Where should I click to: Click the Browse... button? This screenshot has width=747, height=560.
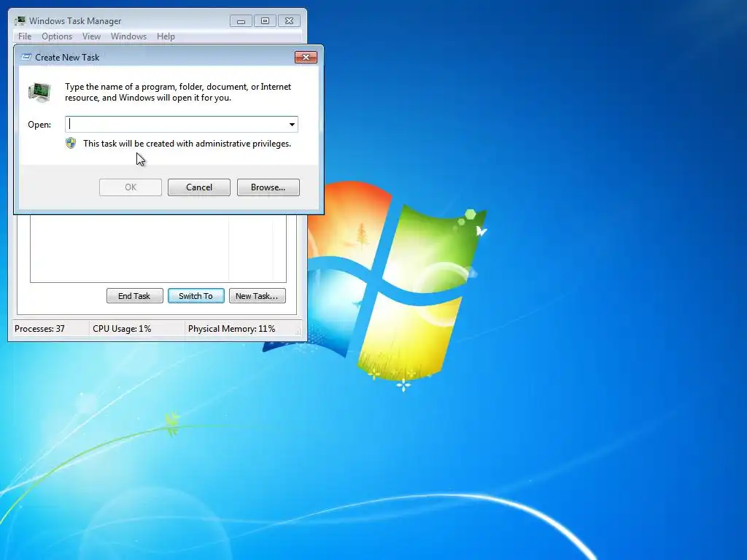(268, 187)
